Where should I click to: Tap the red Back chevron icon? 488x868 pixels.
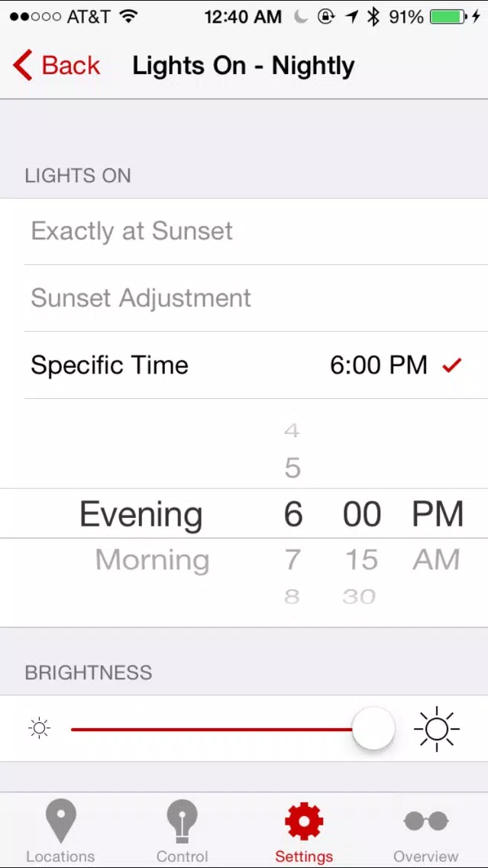pos(23,65)
